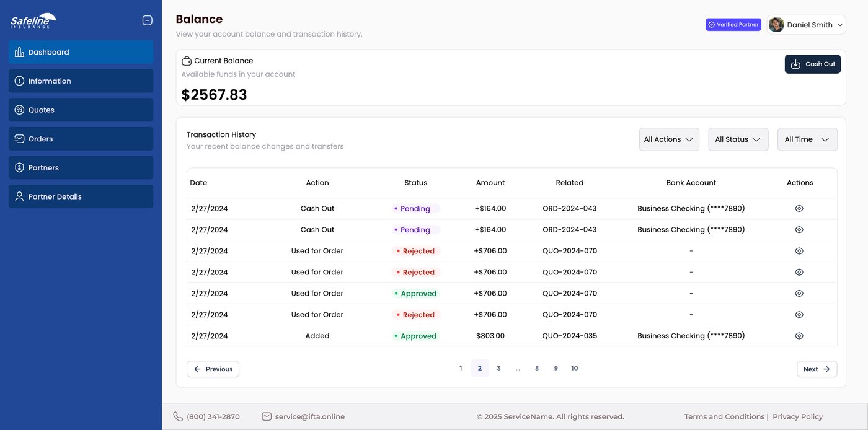
Task: Click the Cash Out button
Action: coord(813,64)
